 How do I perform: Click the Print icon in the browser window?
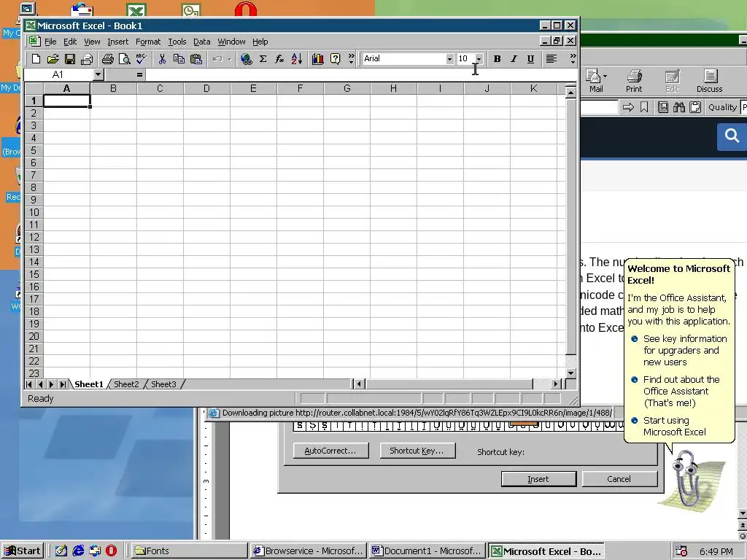coord(634,80)
